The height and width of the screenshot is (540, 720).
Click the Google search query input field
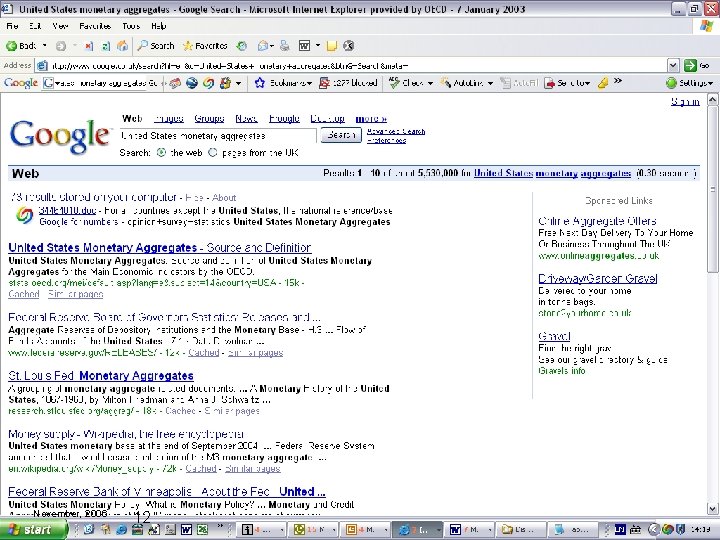coord(218,135)
